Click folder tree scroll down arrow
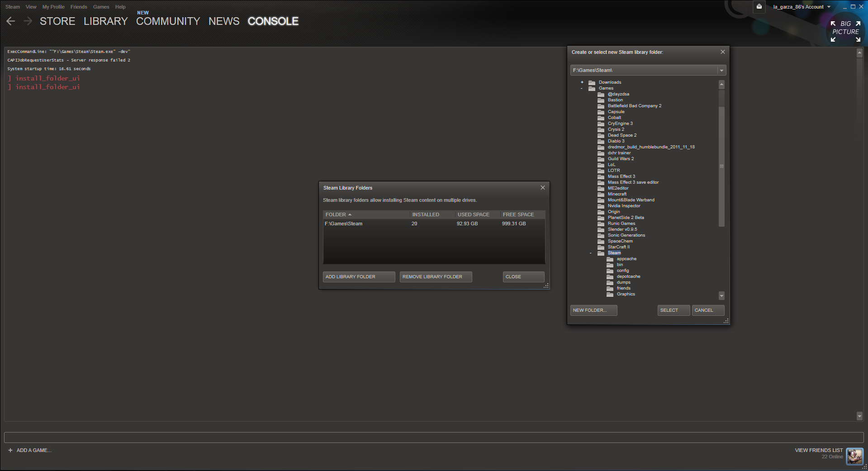868x471 pixels. click(721, 296)
